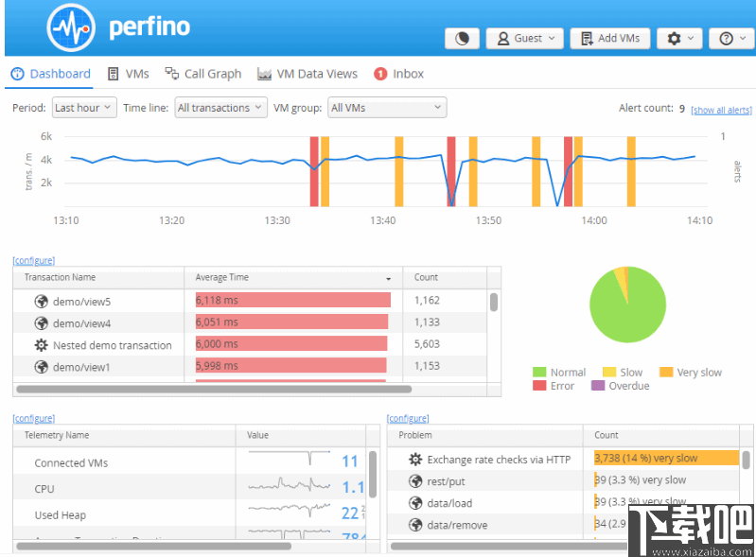Go to the Inbox tab
Image resolution: width=756 pixels, height=557 pixels.
coord(398,74)
